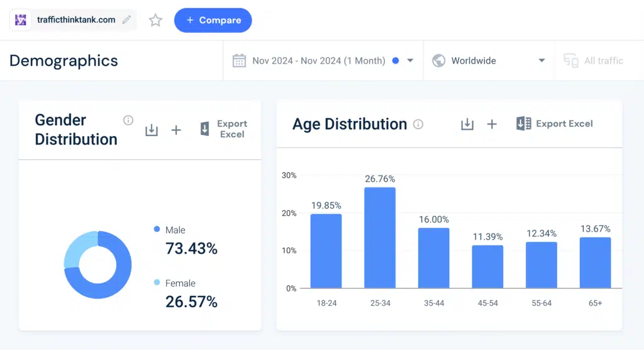Export Gender Distribution to Excel
Image resolution: width=644 pixels, height=350 pixels.
(x=224, y=129)
